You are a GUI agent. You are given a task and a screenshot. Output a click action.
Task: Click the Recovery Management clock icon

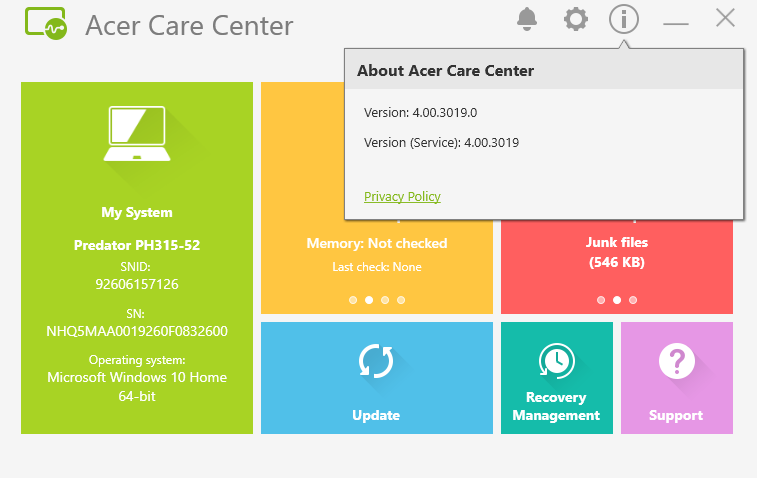pos(557,360)
